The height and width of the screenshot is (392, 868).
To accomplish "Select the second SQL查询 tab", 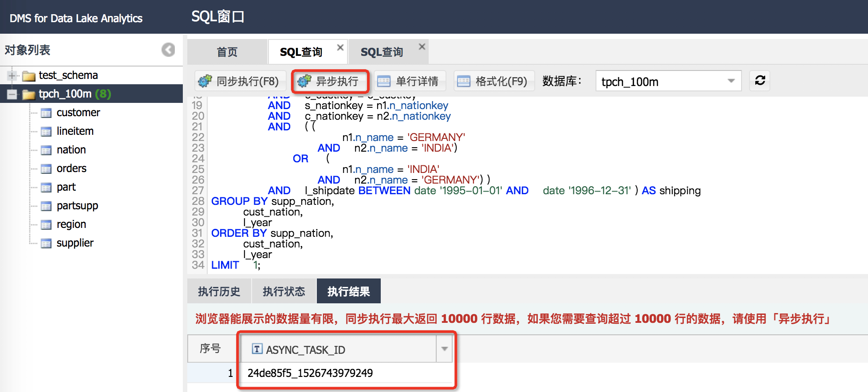I will point(382,52).
